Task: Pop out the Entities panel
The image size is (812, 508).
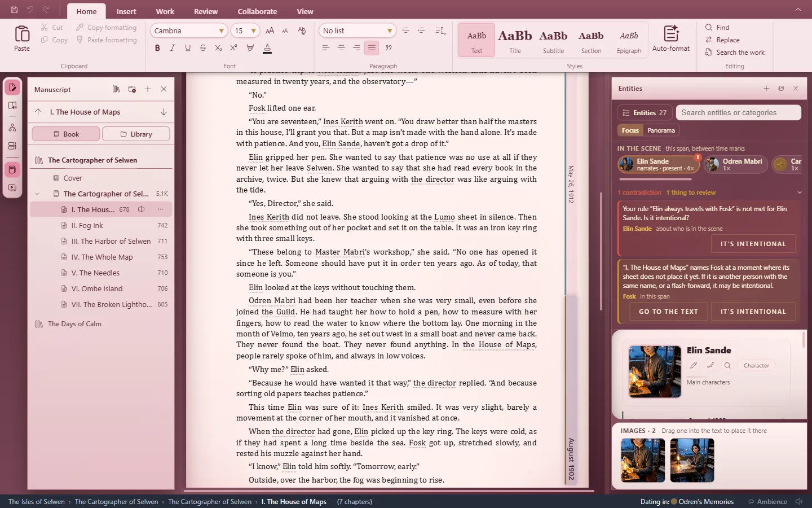Action: click(781, 89)
